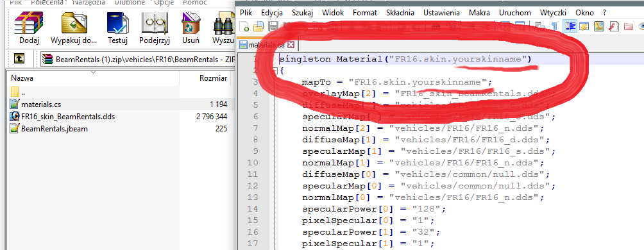Click the Wyszukaj binoculars icon in WinRAR
Image resolution: width=644 pixels, height=250 pixels.
coord(224,23)
